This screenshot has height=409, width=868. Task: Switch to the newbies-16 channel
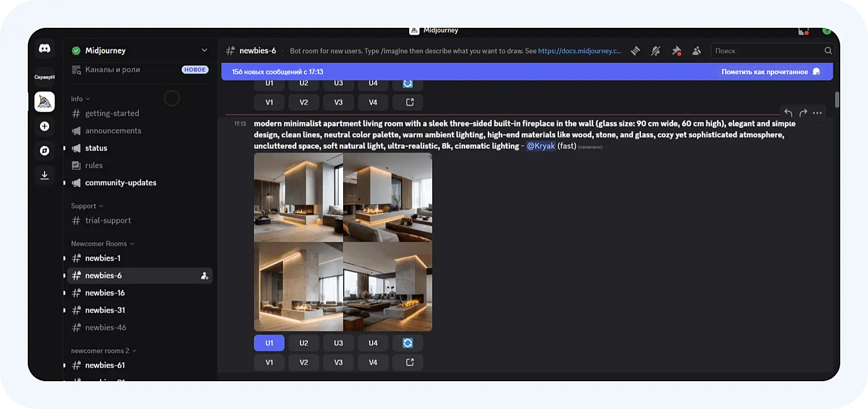tap(105, 293)
